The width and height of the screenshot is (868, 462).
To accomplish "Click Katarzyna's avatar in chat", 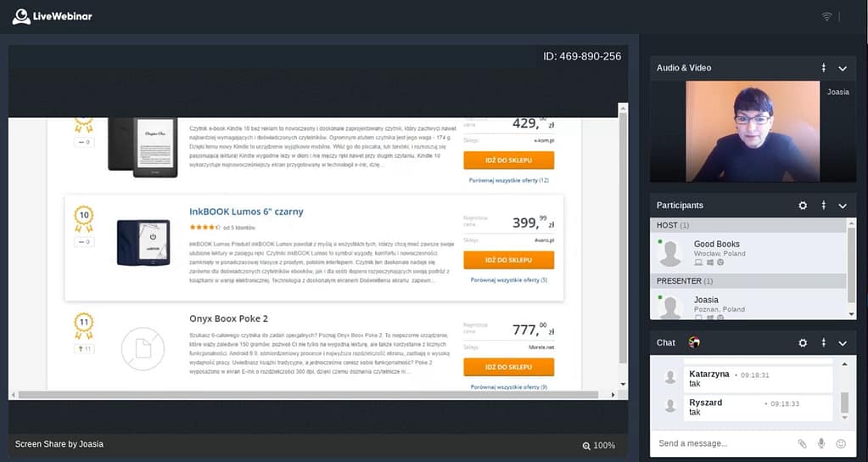I will [x=670, y=377].
